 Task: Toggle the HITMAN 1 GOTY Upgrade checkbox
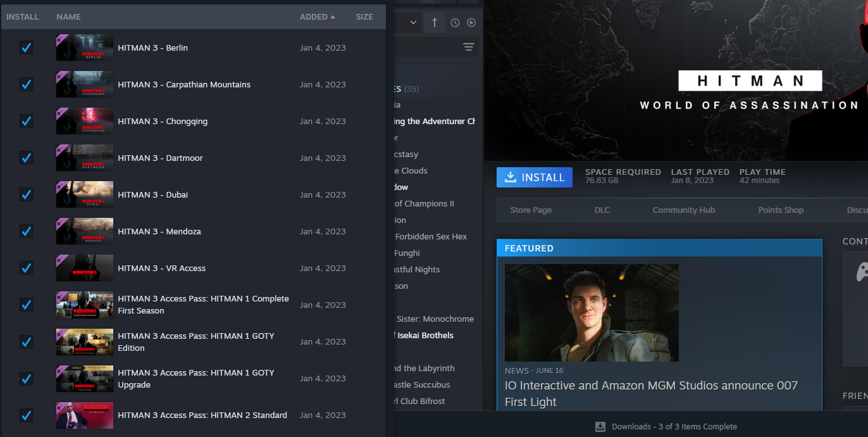coord(26,378)
